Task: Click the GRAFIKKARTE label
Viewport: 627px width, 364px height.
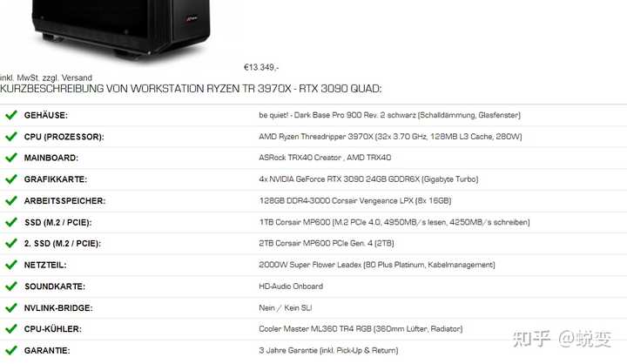Action: 56,179
